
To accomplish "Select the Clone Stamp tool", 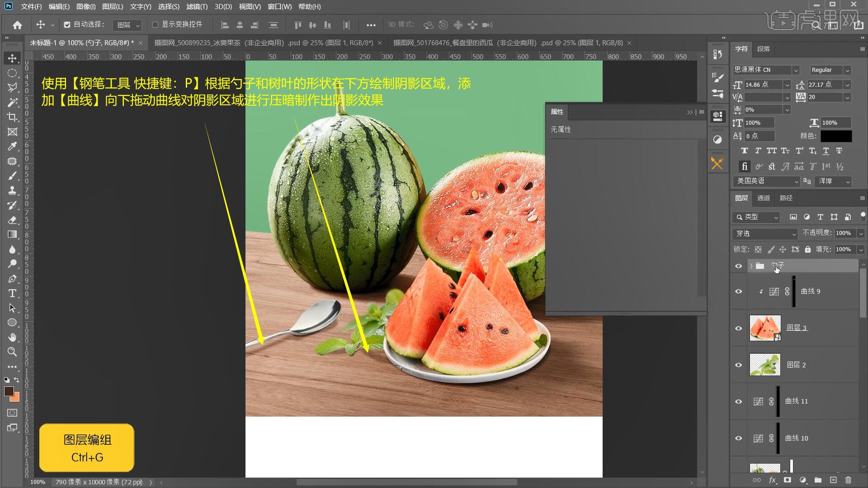I will pyautogui.click(x=12, y=190).
